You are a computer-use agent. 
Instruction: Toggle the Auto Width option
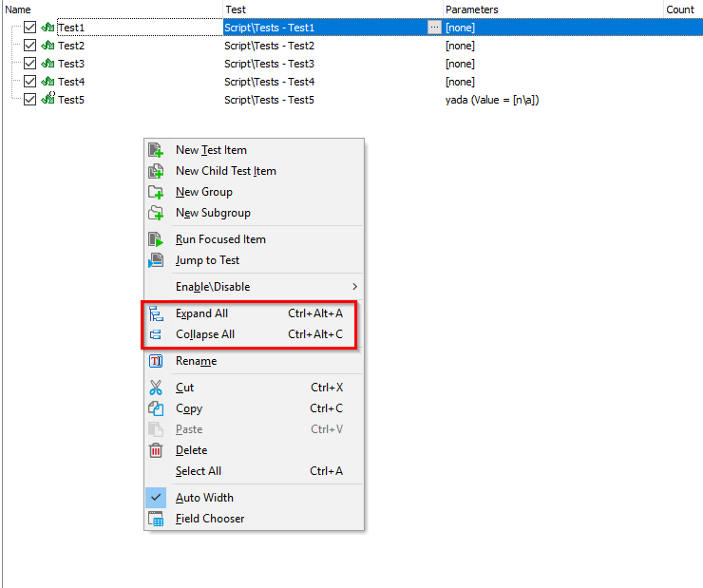pos(204,498)
